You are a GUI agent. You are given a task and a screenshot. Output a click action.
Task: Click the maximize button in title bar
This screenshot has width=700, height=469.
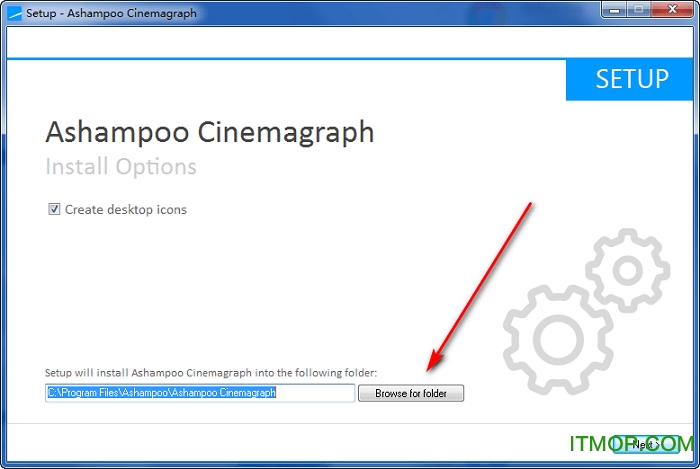(x=639, y=10)
